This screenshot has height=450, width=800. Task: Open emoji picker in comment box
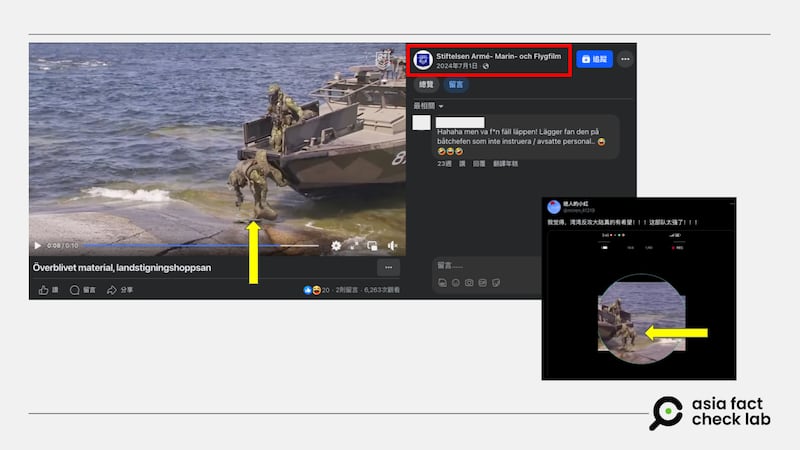455,283
